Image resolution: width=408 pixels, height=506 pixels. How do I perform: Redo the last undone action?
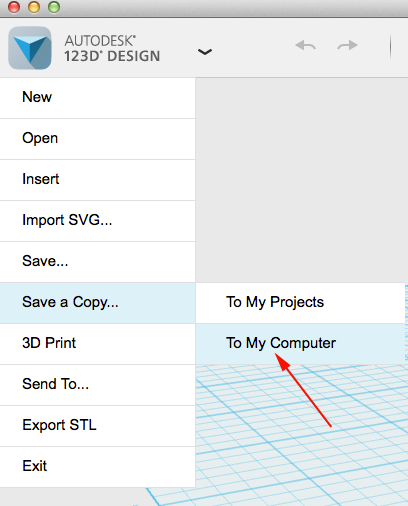click(x=347, y=45)
